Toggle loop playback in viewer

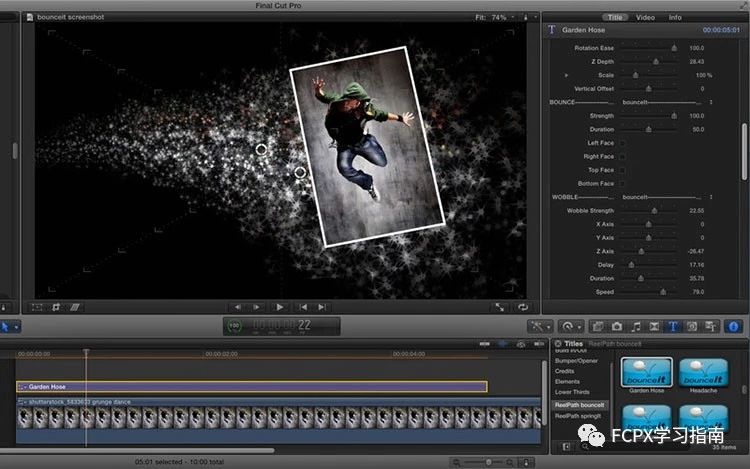523,307
